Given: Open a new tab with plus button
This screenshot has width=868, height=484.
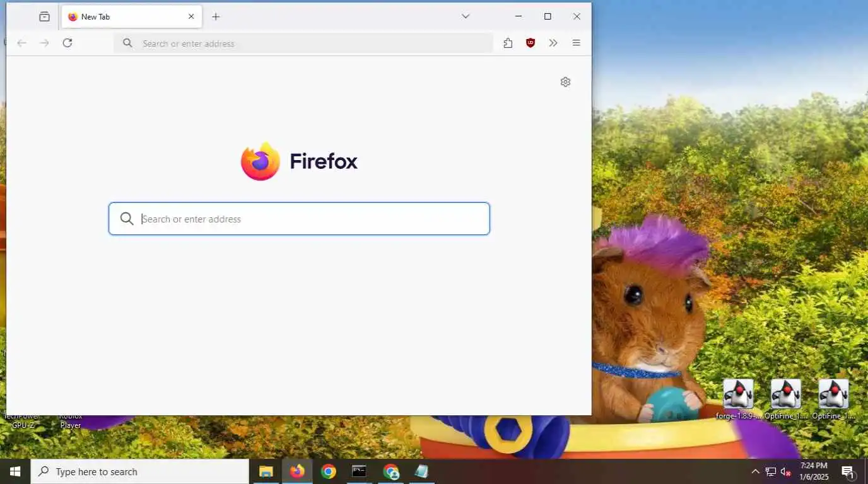Looking at the screenshot, I should pos(216,17).
